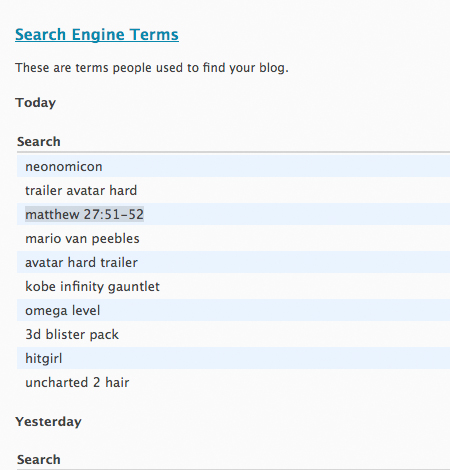Click the word Terms in the title link
Image resolution: width=450 pixels, height=470 pixels.
coord(154,35)
